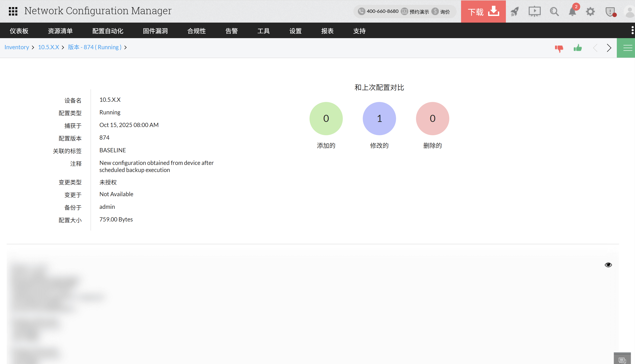Toggle visibility of the blurred configuration content
Image resolution: width=635 pixels, height=364 pixels.
click(x=608, y=265)
